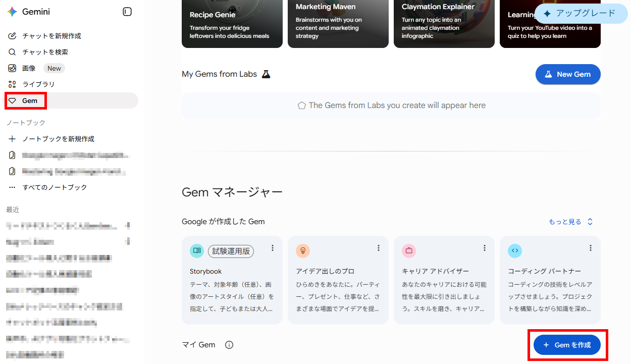Open the アイデア出しのプロ three-dot menu

coord(379,248)
